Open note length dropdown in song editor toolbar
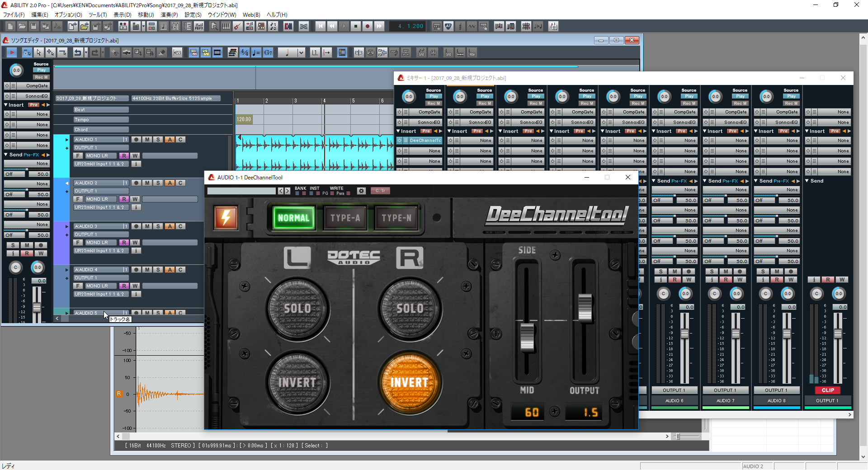 (301, 52)
